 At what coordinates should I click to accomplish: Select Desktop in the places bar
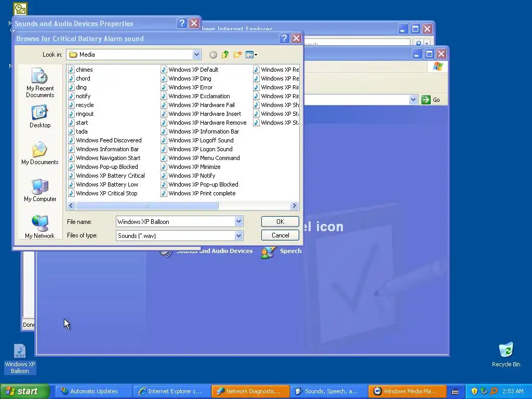click(40, 117)
